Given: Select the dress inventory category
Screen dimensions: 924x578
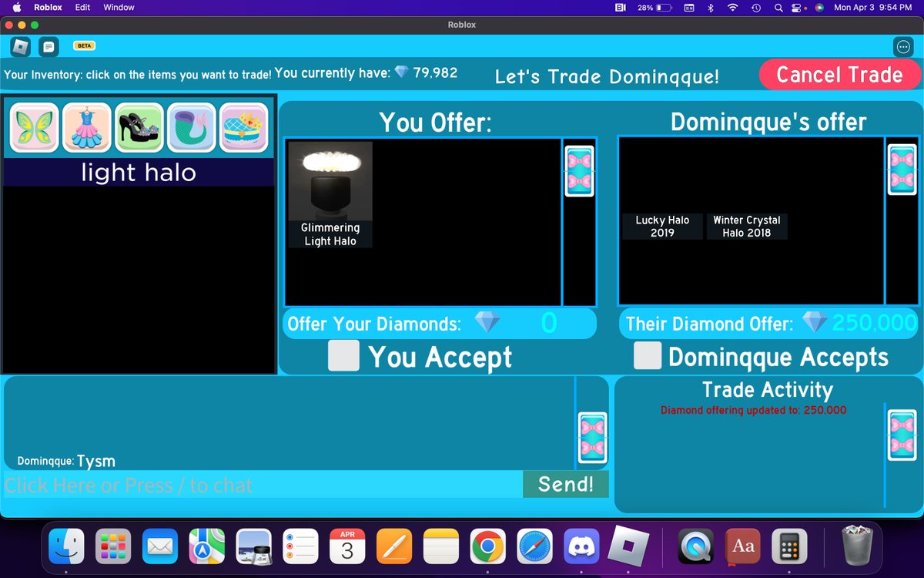Looking at the screenshot, I should [x=87, y=127].
